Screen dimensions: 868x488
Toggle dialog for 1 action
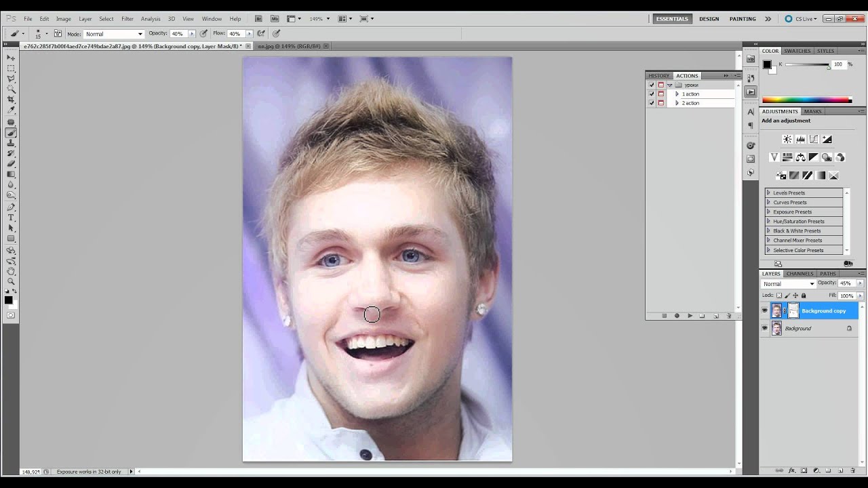tap(661, 94)
